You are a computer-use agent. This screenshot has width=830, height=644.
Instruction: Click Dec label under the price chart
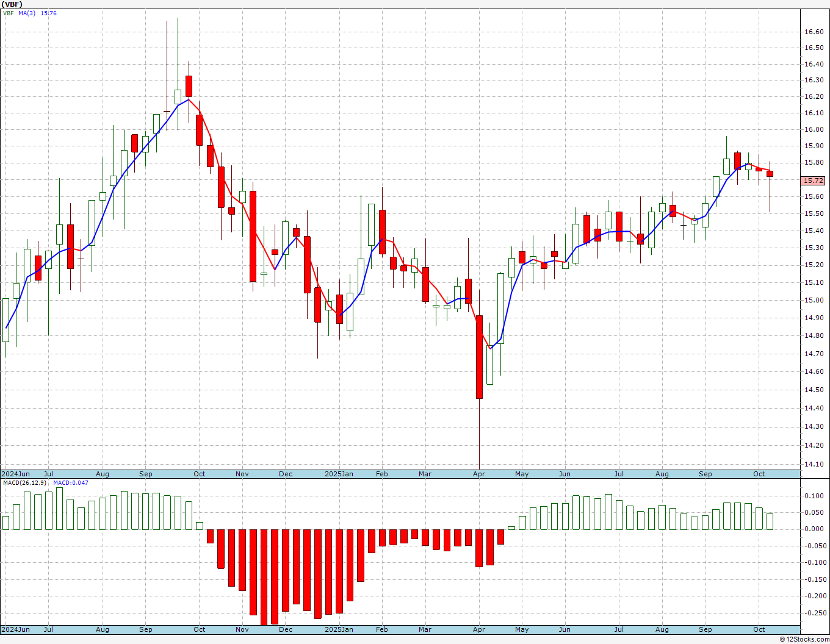(x=286, y=474)
